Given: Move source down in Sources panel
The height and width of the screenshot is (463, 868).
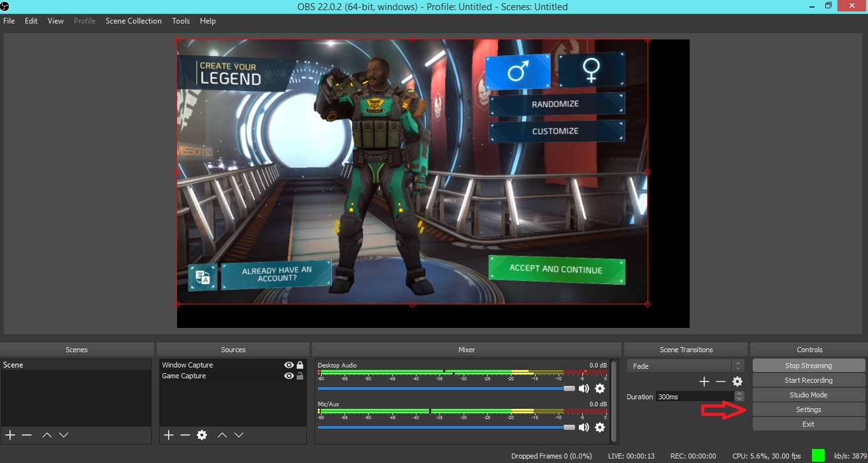Looking at the screenshot, I should [x=239, y=435].
